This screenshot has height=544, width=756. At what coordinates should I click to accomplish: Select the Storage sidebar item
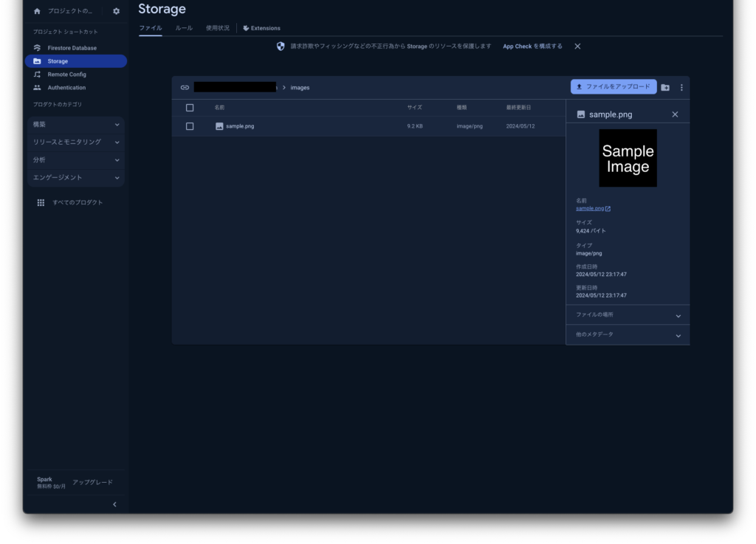click(x=76, y=61)
